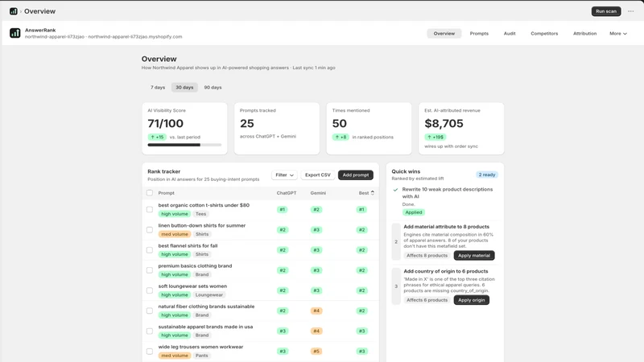Check the wide leg trousers row

[x=150, y=352]
